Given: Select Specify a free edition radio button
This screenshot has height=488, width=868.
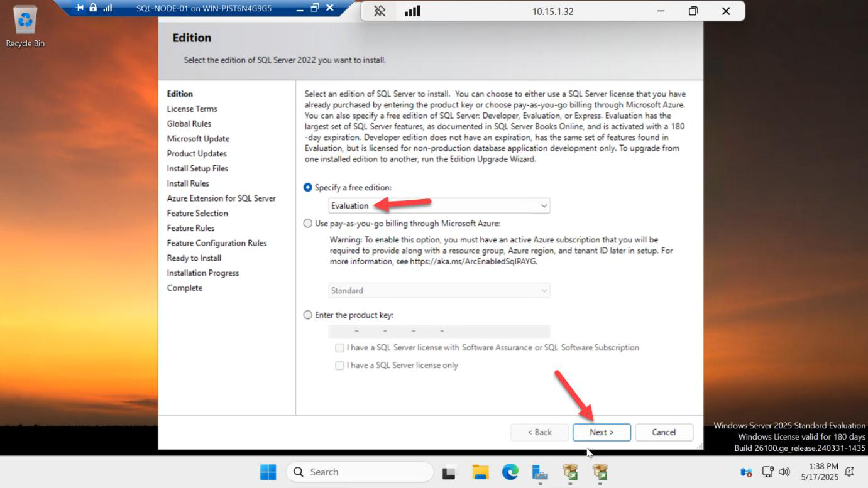Looking at the screenshot, I should click(307, 187).
